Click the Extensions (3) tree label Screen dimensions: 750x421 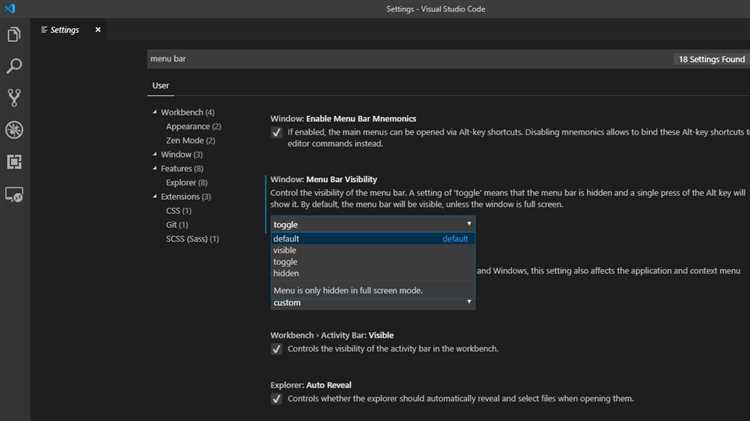click(186, 197)
